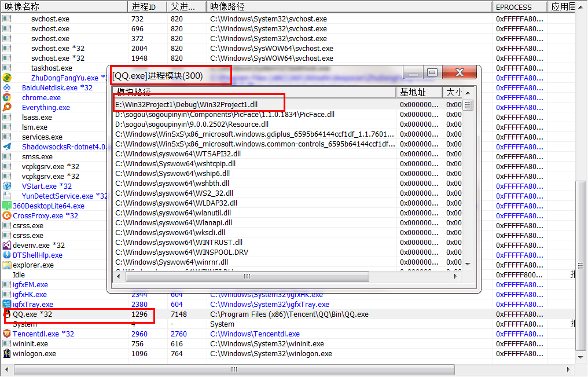This screenshot has height=377, width=588.
Task: Click the wininit.exe icon
Action: [7, 343]
